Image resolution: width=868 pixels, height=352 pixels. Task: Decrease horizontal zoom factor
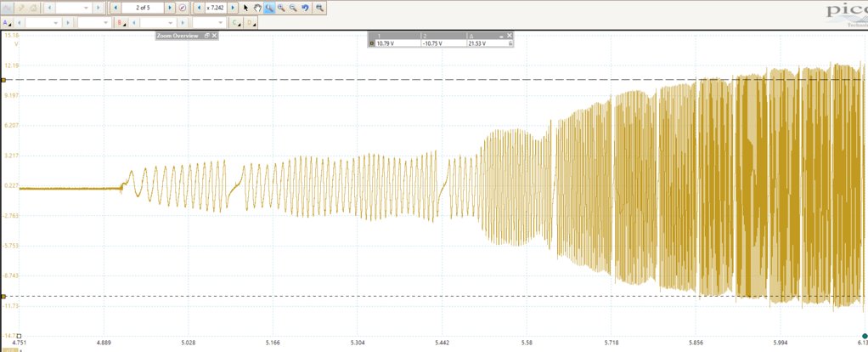(x=200, y=8)
